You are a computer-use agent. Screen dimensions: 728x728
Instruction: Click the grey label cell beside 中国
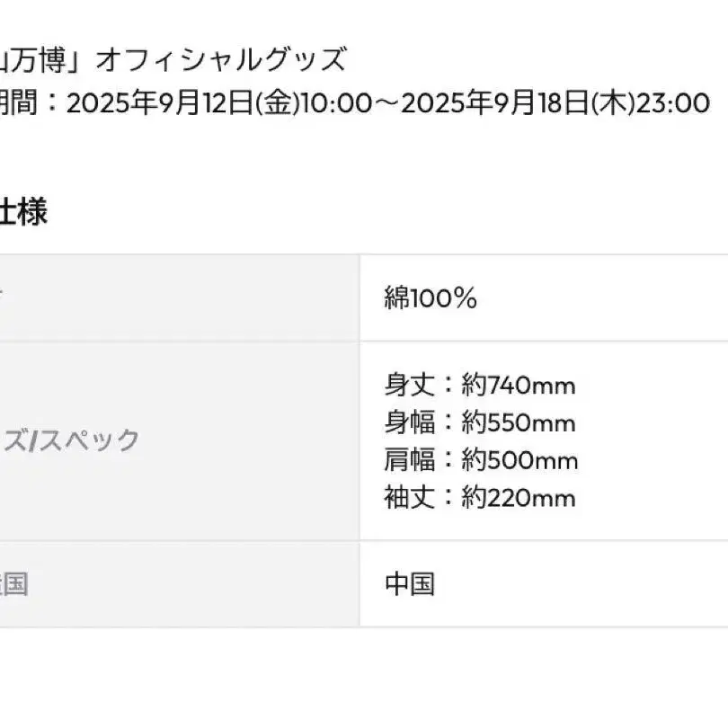click(x=180, y=584)
